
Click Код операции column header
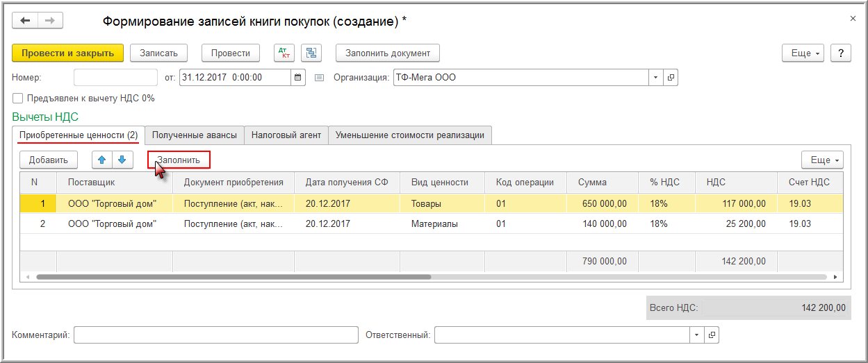coord(526,183)
